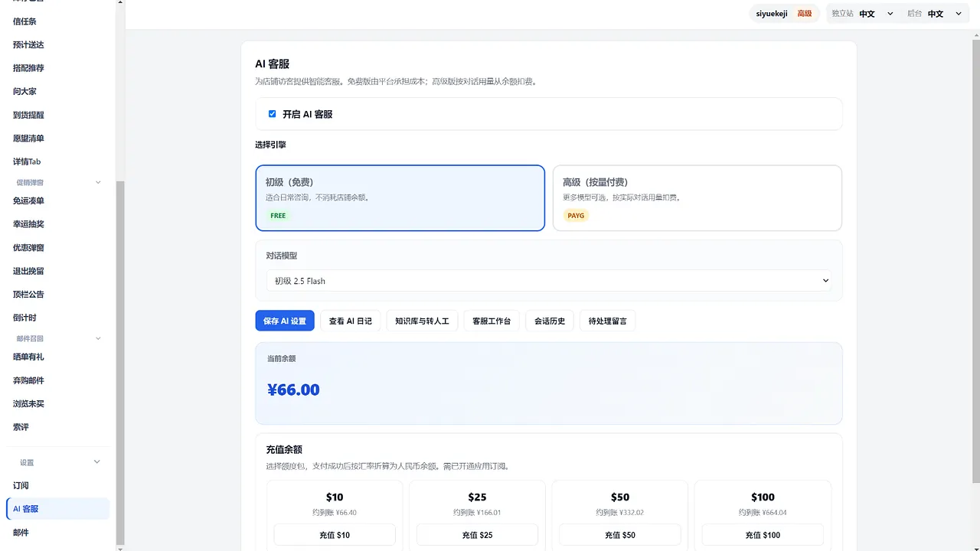Screen dimensions: 980x551
Task: Select 问大家 in the sidebar
Action: 58,91
